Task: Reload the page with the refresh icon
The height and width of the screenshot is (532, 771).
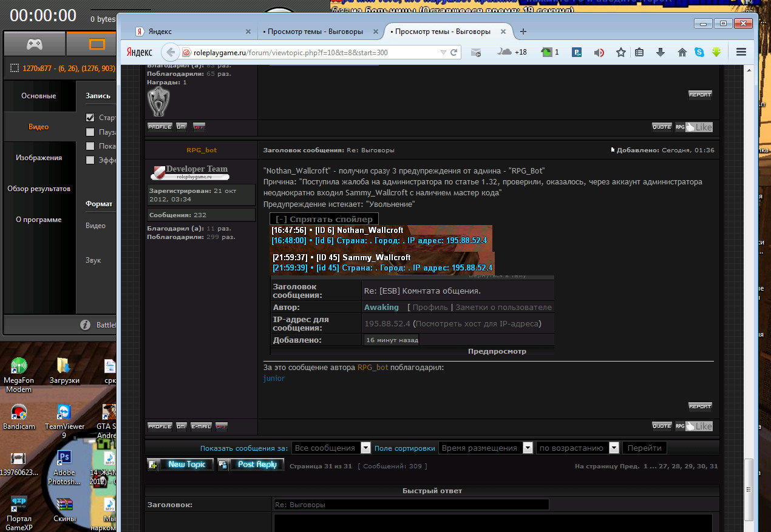Action: click(453, 53)
